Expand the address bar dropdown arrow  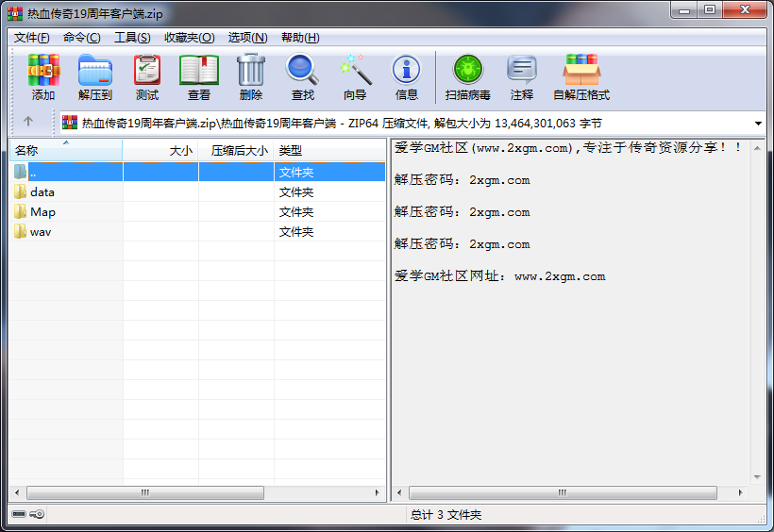[x=758, y=123]
